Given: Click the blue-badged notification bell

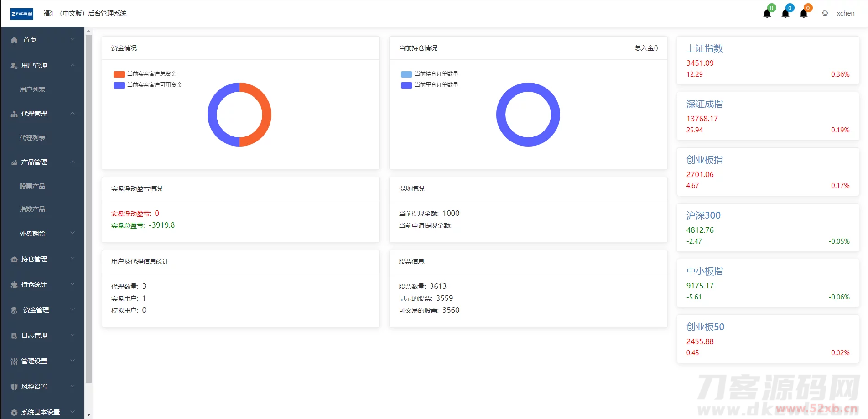Looking at the screenshot, I should 785,13.
